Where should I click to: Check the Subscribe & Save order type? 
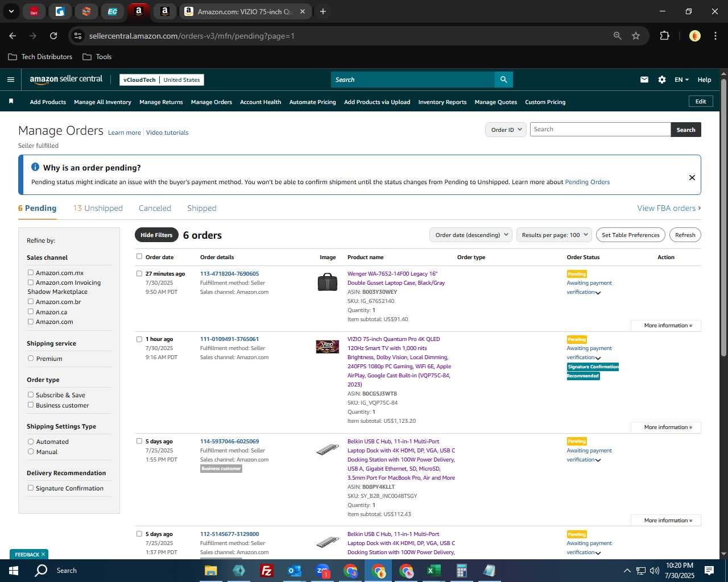31,394
